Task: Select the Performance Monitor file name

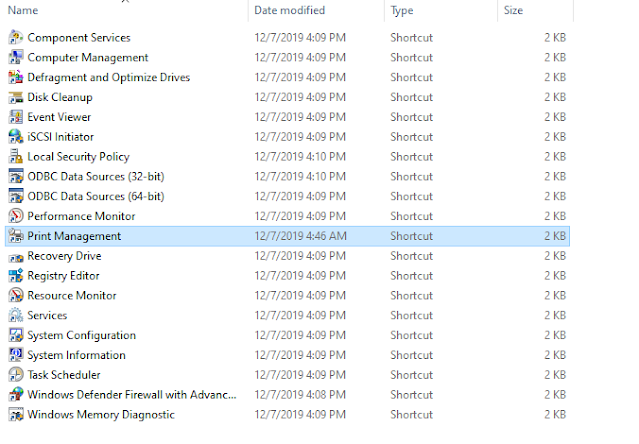Action: click(x=81, y=216)
